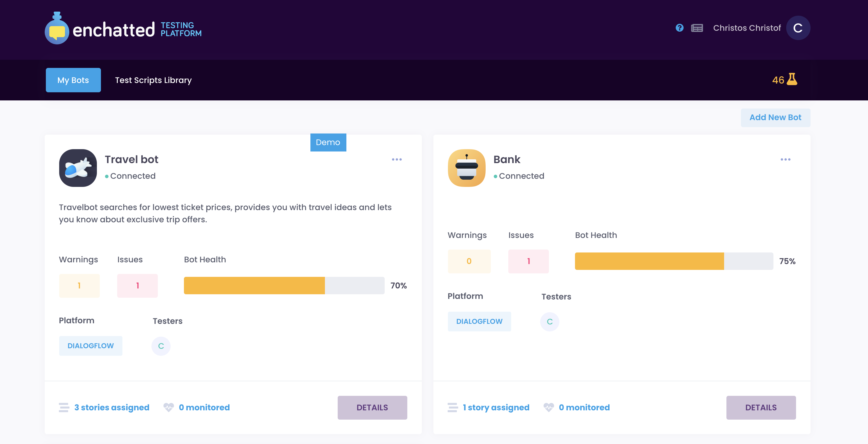Click the stories icon next to '3 stories assigned'

point(64,407)
